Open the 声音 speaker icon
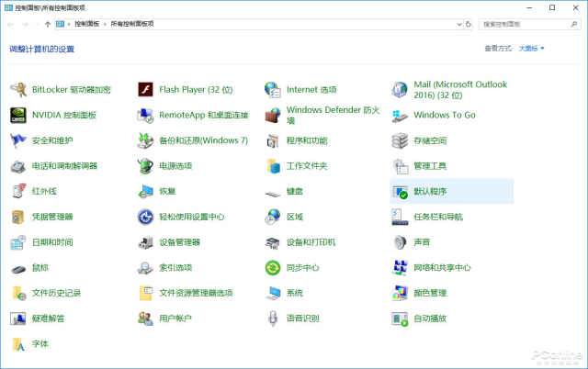 coord(400,242)
